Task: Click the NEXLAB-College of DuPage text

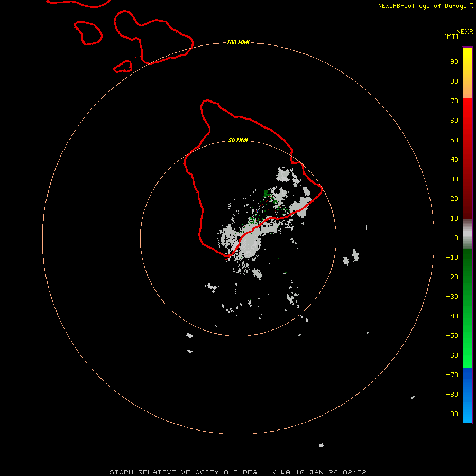Action: point(422,6)
